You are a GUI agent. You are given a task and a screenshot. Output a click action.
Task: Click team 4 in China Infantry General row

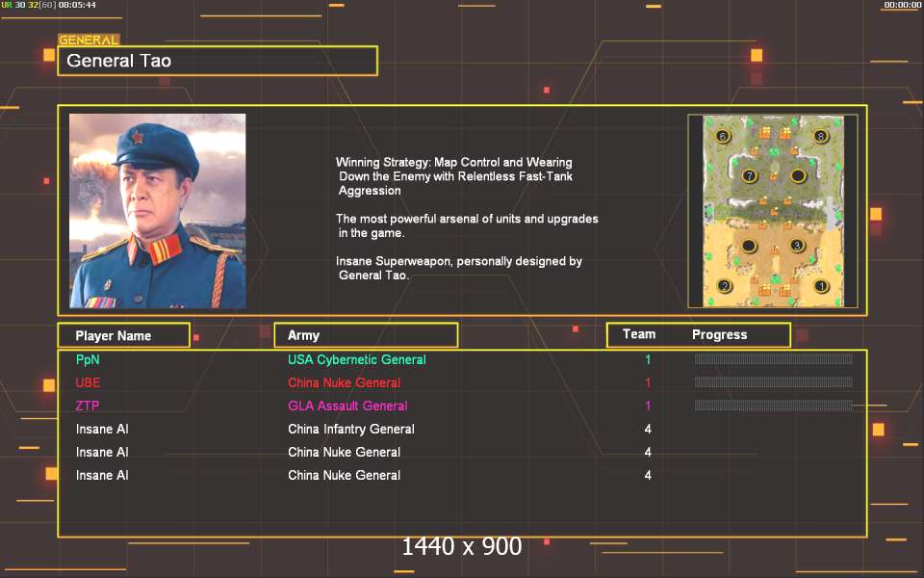(x=648, y=429)
